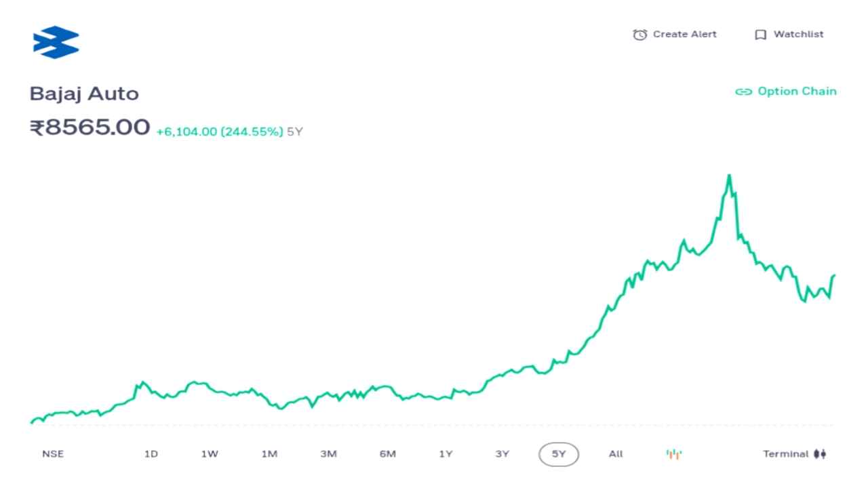
Task: Select the All time range
Action: (x=616, y=454)
